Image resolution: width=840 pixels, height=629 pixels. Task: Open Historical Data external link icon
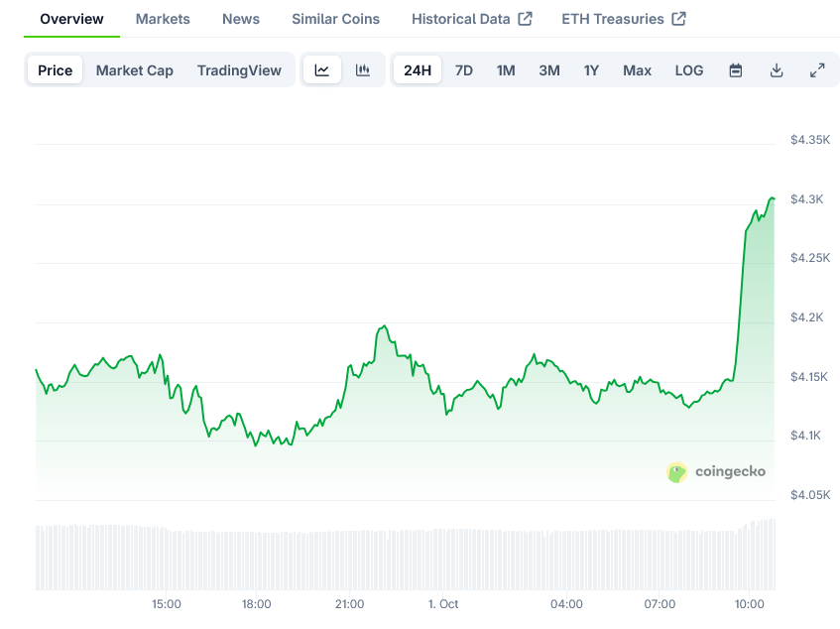(527, 18)
